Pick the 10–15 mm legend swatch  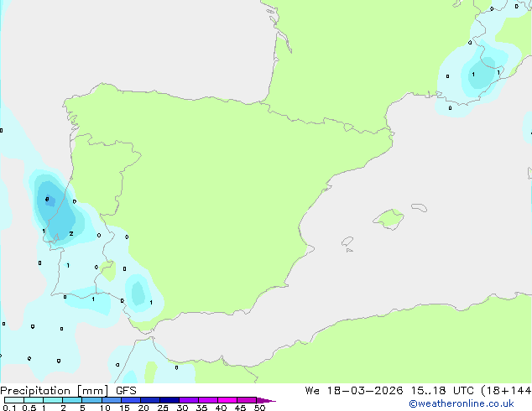111,400
